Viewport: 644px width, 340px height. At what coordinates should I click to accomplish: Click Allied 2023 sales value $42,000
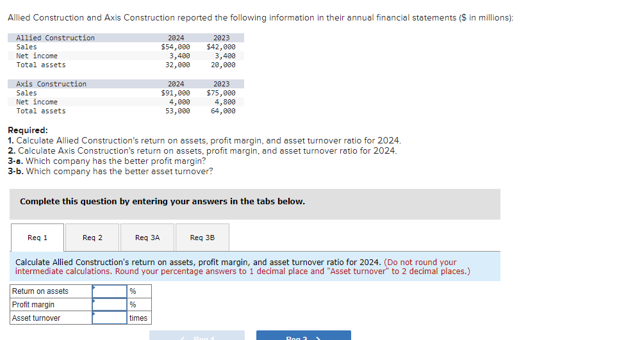[221, 47]
